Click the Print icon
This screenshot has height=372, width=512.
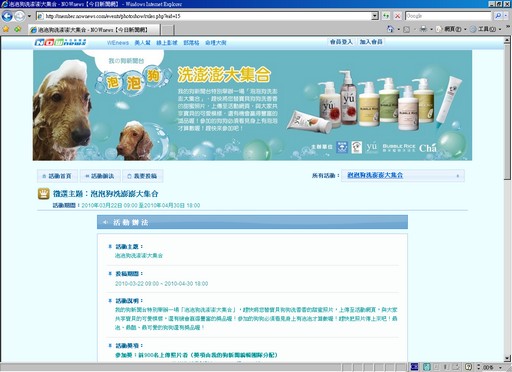(423, 29)
